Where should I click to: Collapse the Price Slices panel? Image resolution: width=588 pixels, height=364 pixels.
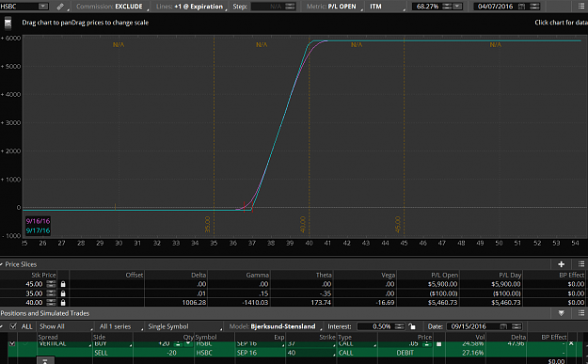pyautogui.click(x=2, y=264)
